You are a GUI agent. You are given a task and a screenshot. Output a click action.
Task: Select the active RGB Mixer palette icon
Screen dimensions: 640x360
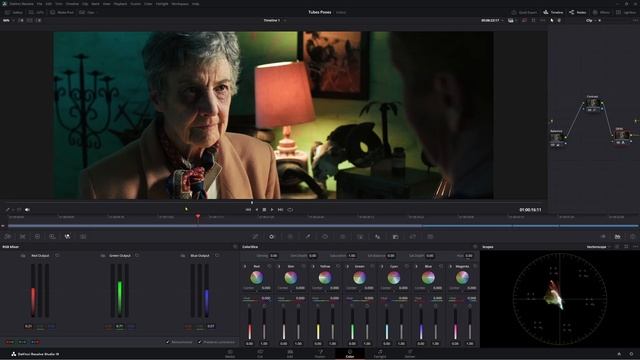[67, 236]
